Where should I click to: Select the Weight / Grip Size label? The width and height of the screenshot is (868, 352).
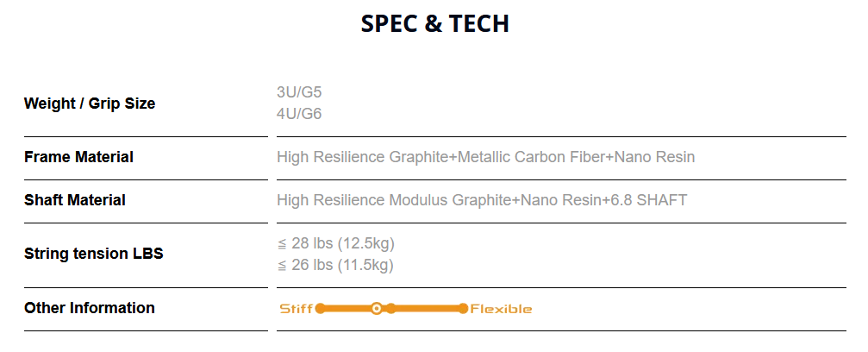click(90, 104)
